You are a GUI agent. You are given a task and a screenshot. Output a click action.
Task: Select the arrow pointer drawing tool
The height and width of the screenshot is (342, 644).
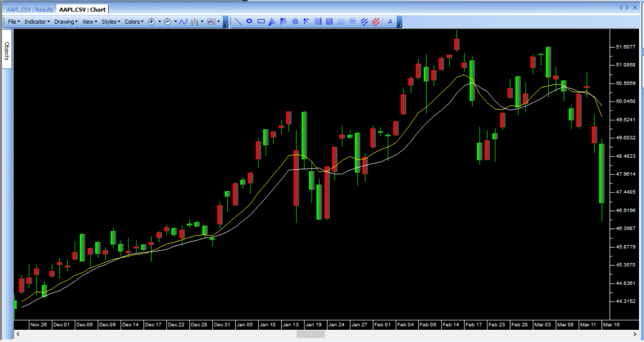coord(306,22)
